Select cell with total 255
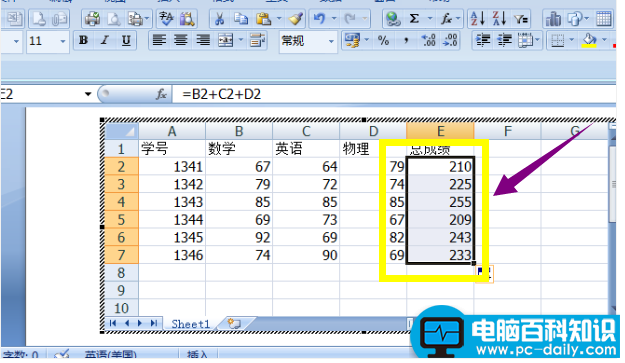 tap(440, 202)
